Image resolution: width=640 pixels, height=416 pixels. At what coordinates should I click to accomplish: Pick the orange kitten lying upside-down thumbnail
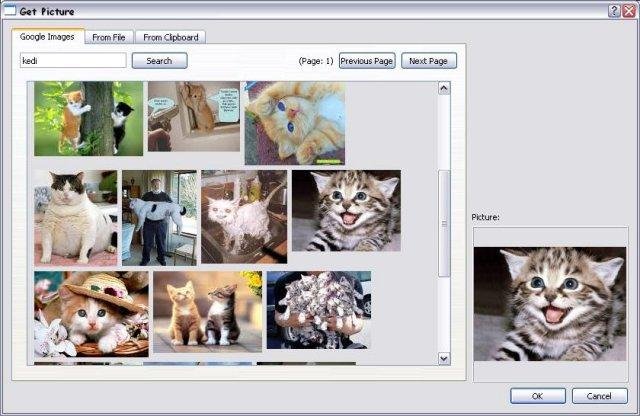pos(295,122)
